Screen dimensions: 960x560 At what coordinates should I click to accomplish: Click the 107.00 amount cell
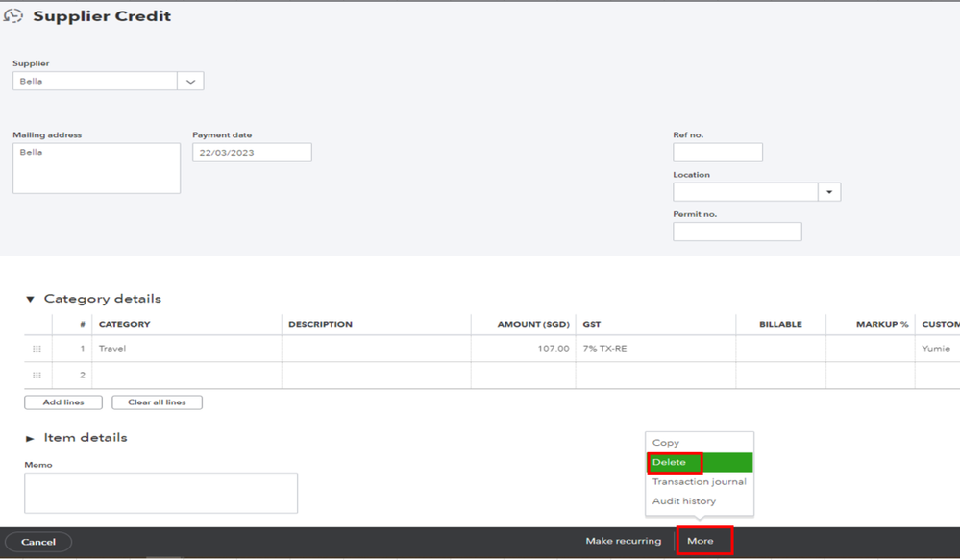click(x=523, y=349)
